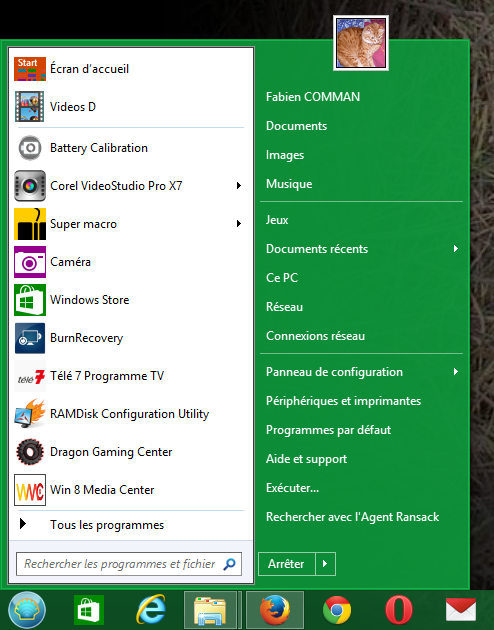Launch the RAMDisk Configuration Utility icon
Image resolution: width=494 pixels, height=630 pixels.
(30, 414)
